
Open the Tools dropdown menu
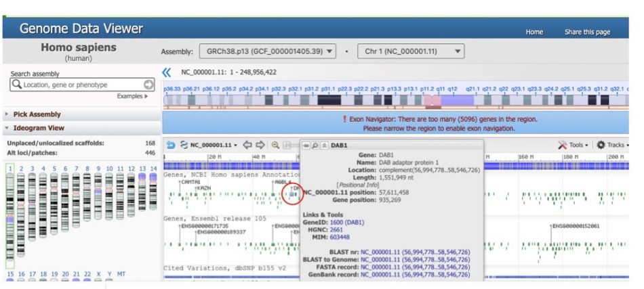point(578,145)
